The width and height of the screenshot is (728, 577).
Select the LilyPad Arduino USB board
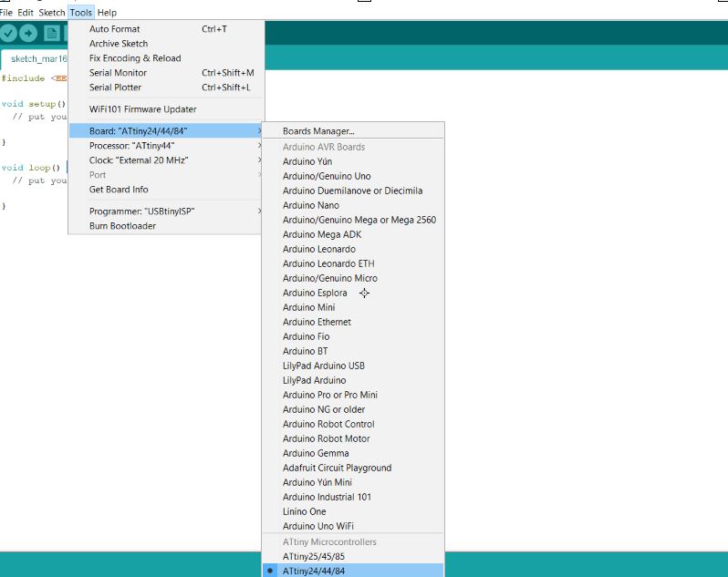click(353, 366)
